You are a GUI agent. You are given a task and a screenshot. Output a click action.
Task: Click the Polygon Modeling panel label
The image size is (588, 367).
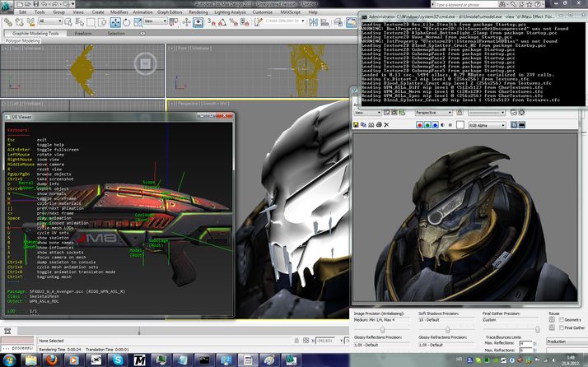[x=24, y=40]
